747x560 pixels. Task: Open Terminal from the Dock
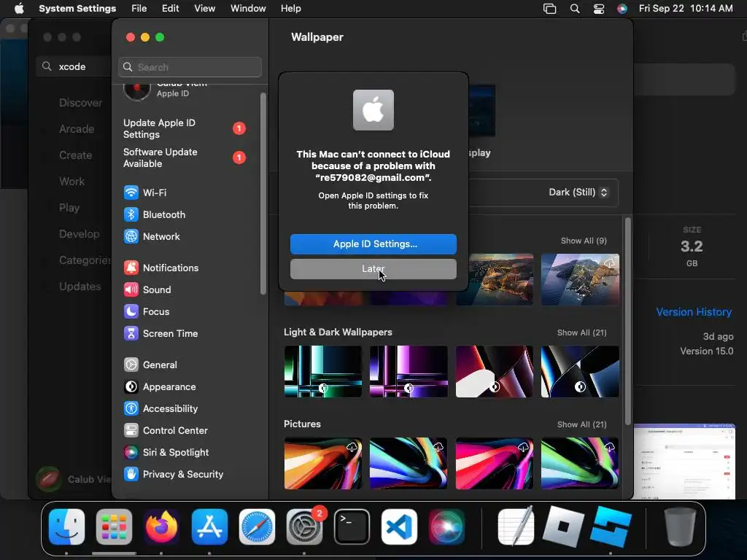click(352, 526)
